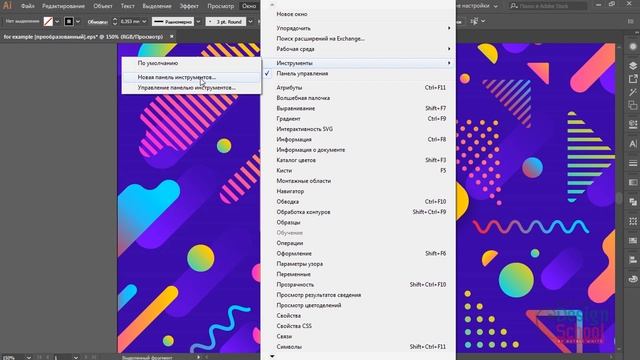The width and height of the screenshot is (640, 360).
Task: Open the Gradient panel icon in dock
Action: [x=633, y=182]
